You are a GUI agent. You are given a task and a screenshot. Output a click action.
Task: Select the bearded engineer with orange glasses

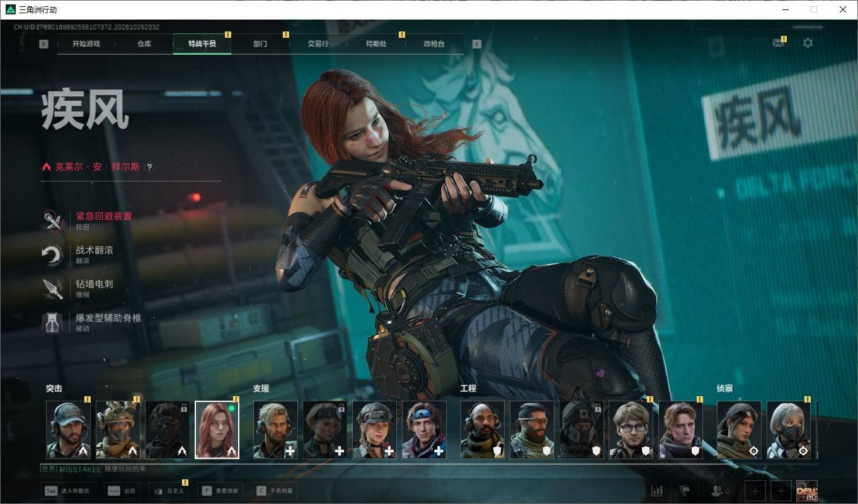coord(532,430)
